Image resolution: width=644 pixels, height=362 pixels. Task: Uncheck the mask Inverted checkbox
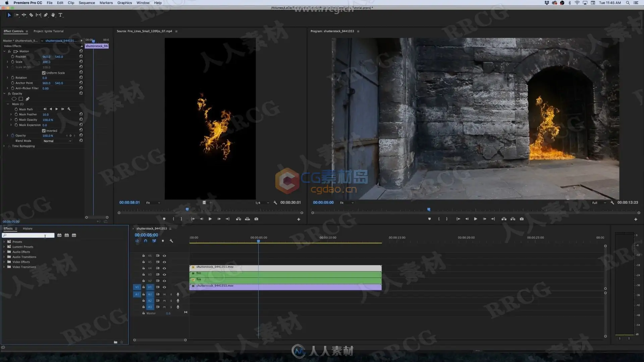[x=44, y=131]
